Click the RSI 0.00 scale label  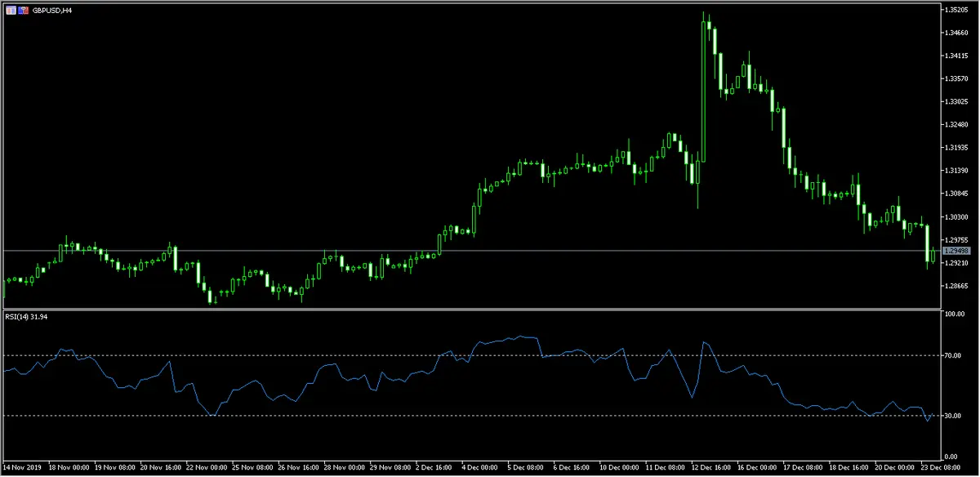pyautogui.click(x=950, y=456)
